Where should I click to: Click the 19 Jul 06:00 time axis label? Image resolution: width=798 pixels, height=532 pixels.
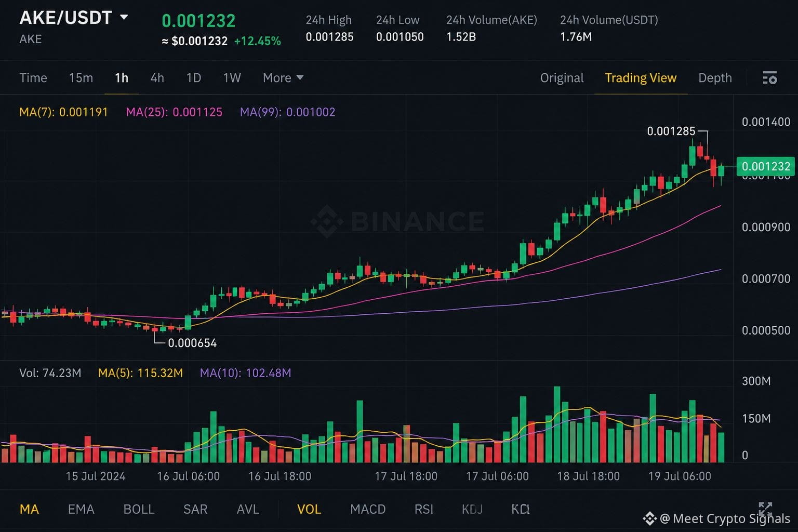pyautogui.click(x=680, y=476)
